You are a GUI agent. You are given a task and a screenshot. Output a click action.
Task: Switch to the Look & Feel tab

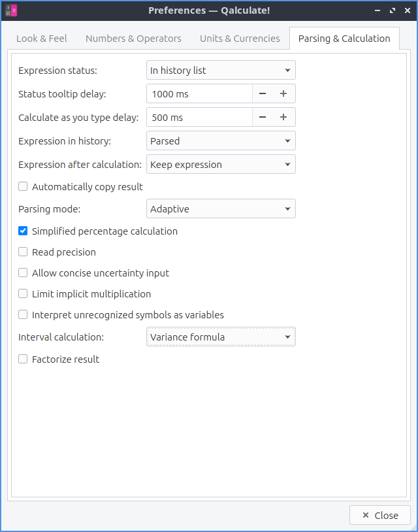point(42,39)
